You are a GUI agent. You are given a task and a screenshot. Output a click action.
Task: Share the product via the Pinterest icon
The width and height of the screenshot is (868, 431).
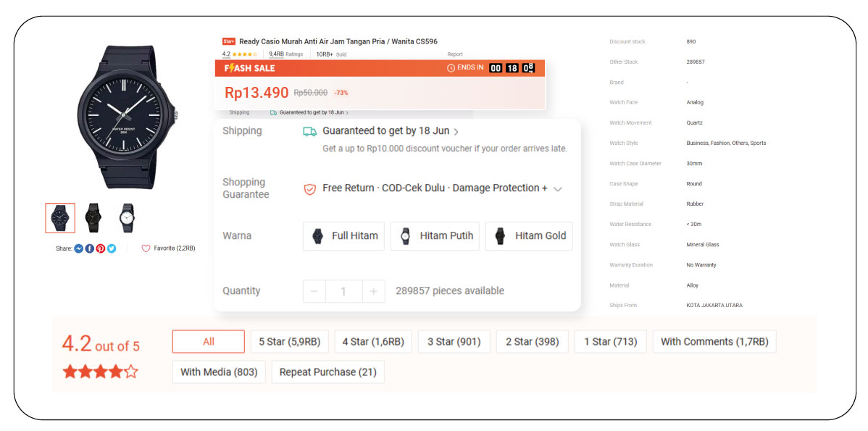coord(101,248)
